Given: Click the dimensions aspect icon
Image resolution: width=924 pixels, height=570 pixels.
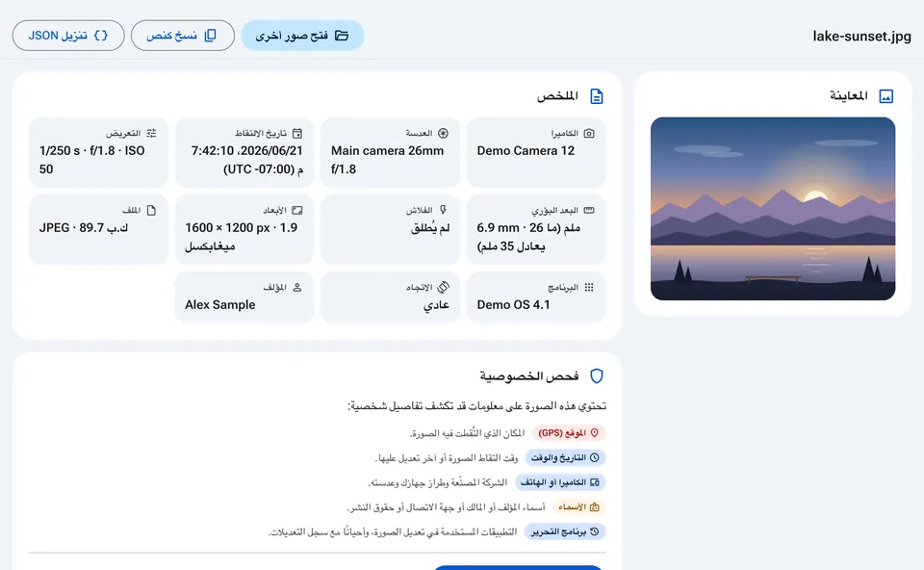Looking at the screenshot, I should [297, 211].
